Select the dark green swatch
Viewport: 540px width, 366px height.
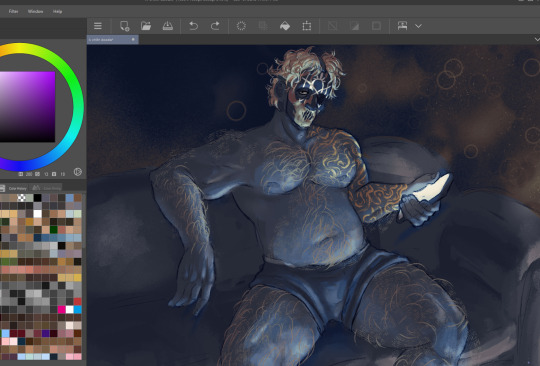[54, 230]
